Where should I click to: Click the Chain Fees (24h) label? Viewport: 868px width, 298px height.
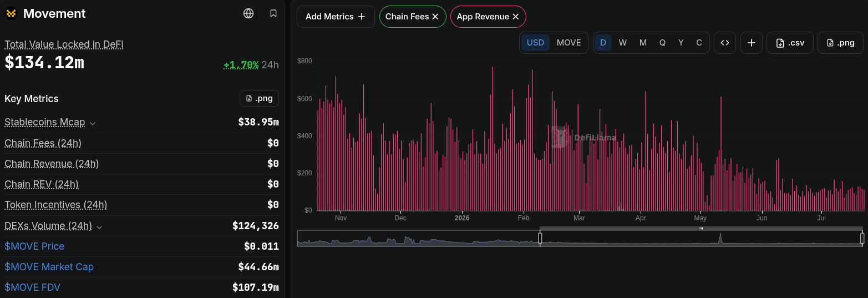(43, 143)
